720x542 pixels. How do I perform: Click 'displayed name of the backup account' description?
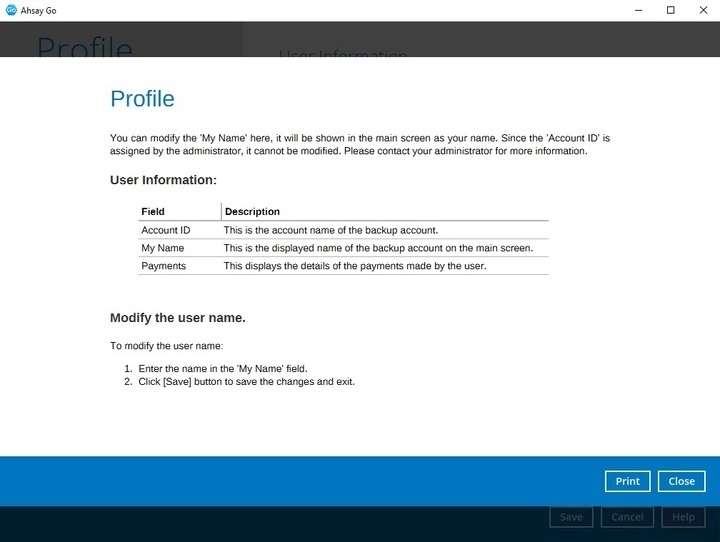[x=378, y=248]
